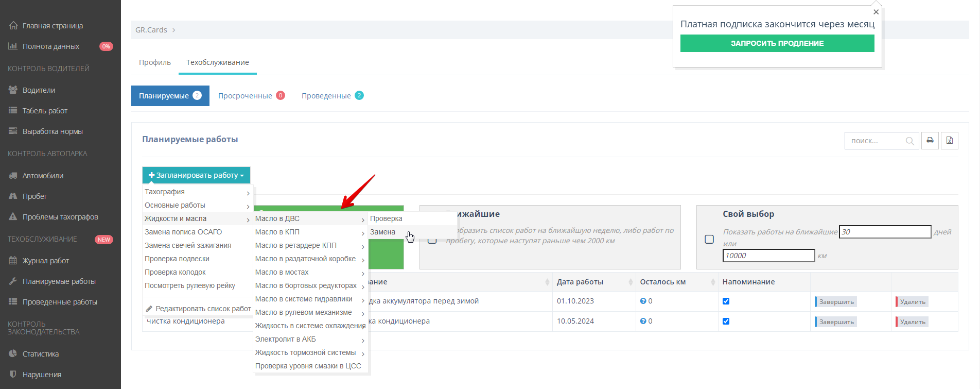This screenshot has width=980, height=389.
Task: Click the Запросить продление button
Action: pyautogui.click(x=777, y=43)
